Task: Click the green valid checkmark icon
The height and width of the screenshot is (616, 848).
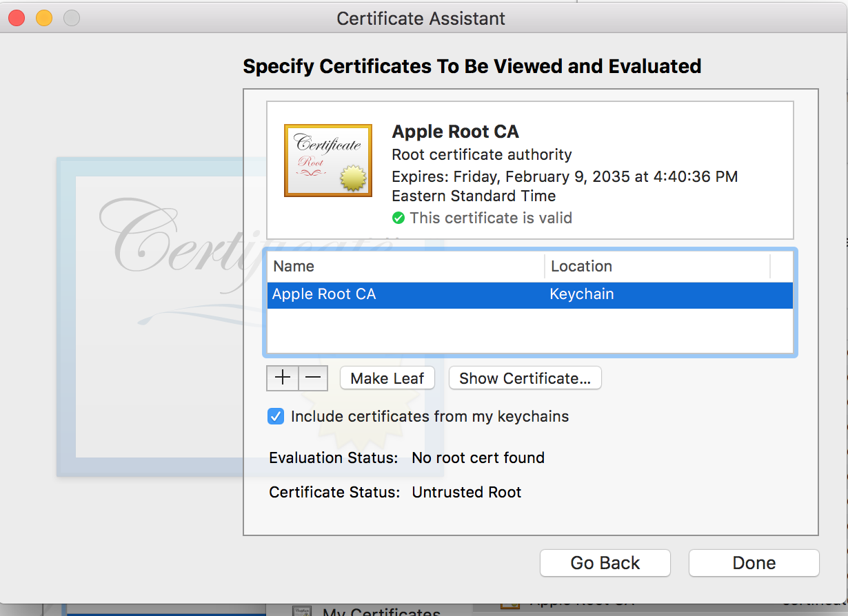Action: pyautogui.click(x=398, y=218)
